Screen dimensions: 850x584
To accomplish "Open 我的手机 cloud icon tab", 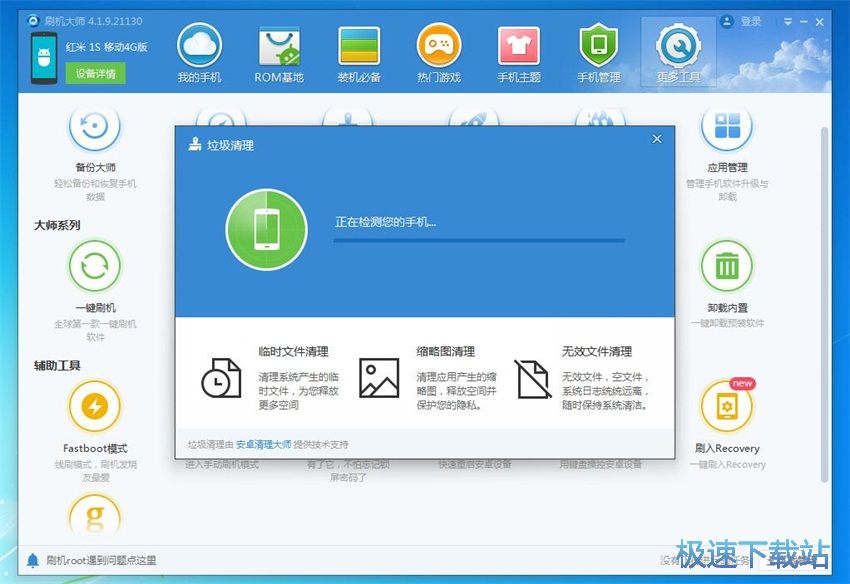I will [x=199, y=46].
